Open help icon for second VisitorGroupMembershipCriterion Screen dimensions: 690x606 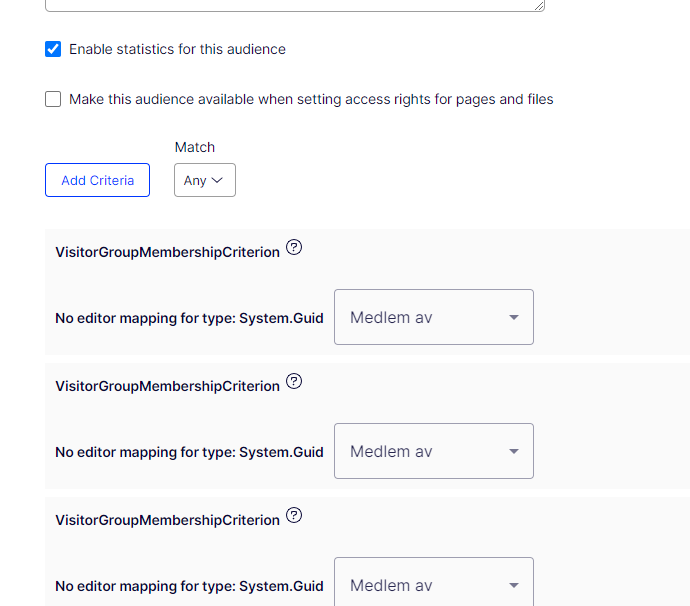pos(294,382)
